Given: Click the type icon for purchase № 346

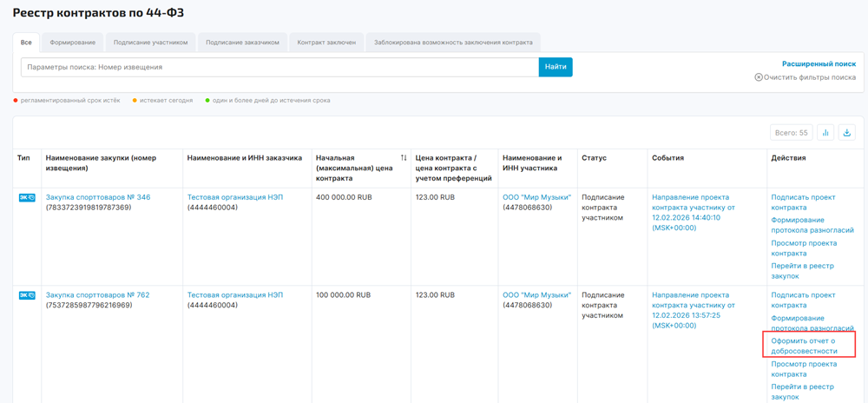Looking at the screenshot, I should pyautogui.click(x=27, y=198).
